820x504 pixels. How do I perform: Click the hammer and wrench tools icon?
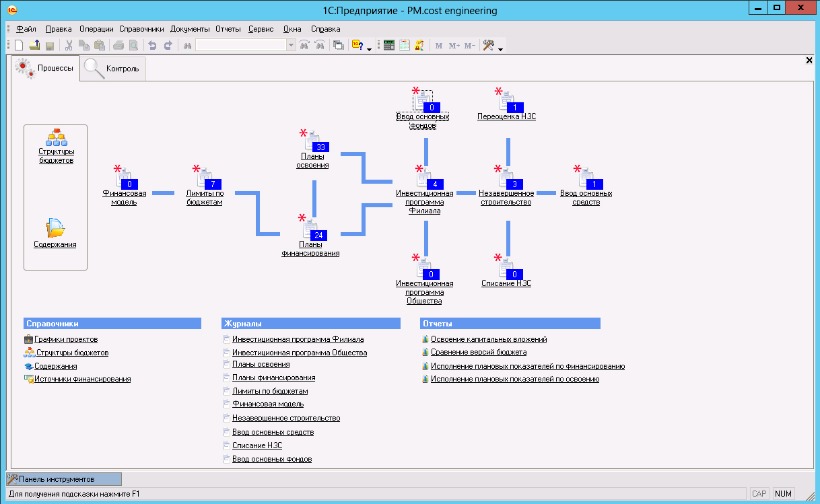pos(489,45)
